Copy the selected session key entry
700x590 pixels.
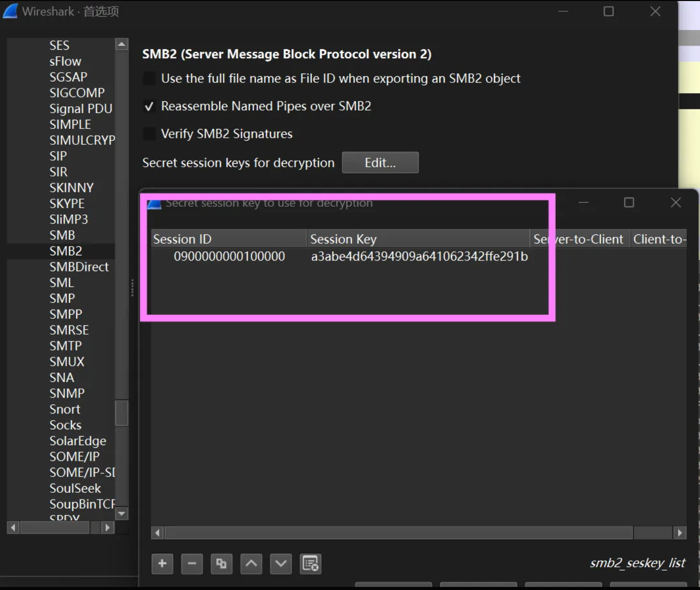(x=221, y=564)
